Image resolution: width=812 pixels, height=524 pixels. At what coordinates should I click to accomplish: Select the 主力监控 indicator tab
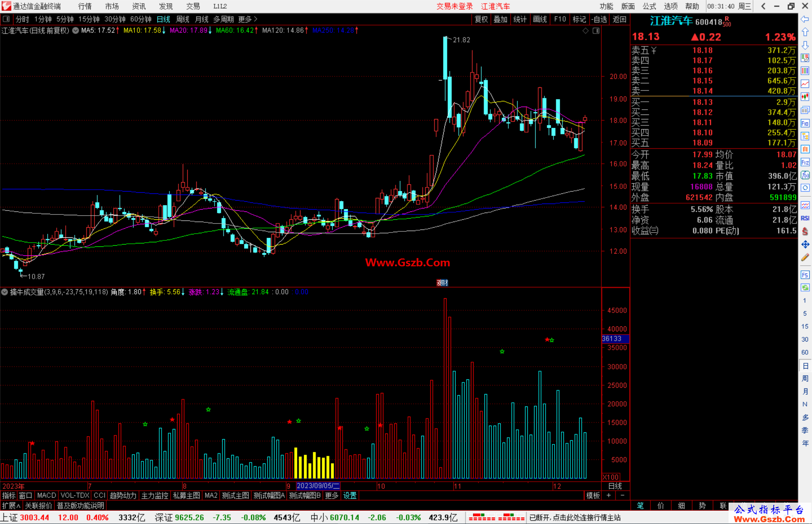point(155,495)
